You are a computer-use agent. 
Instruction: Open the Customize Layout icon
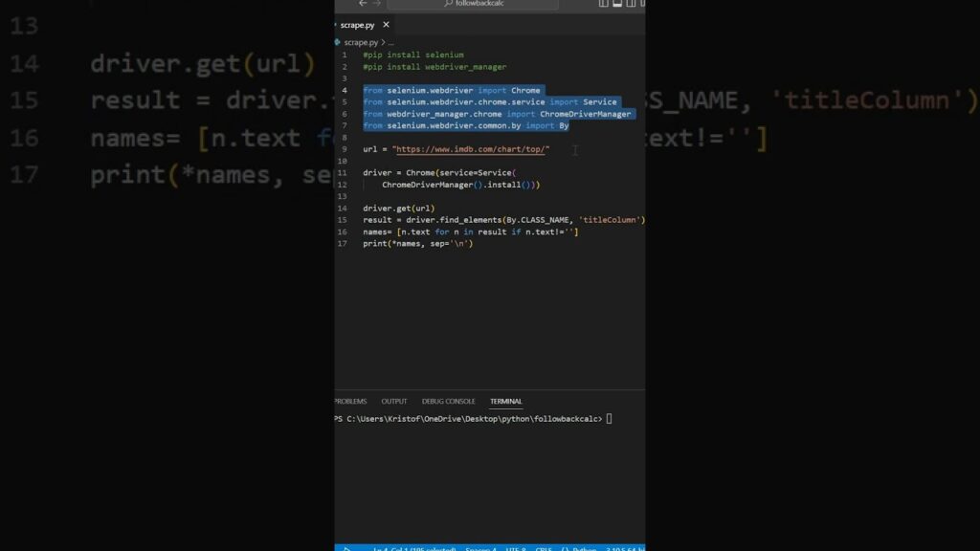click(643, 4)
